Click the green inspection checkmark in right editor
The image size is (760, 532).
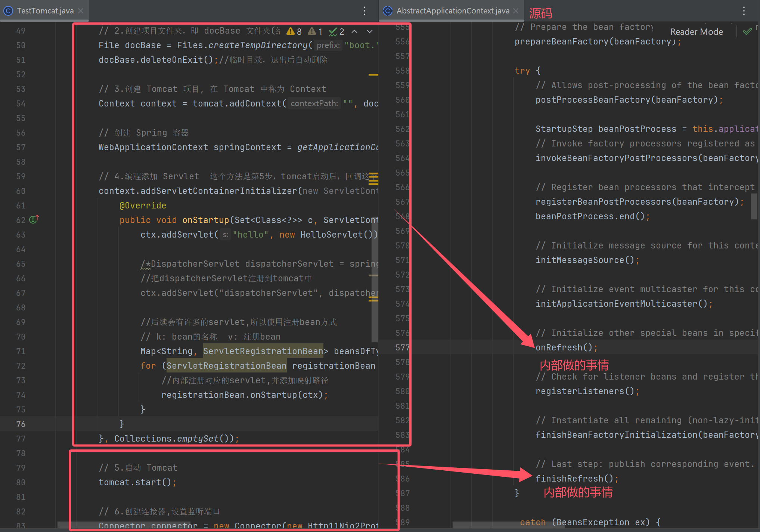point(747,32)
